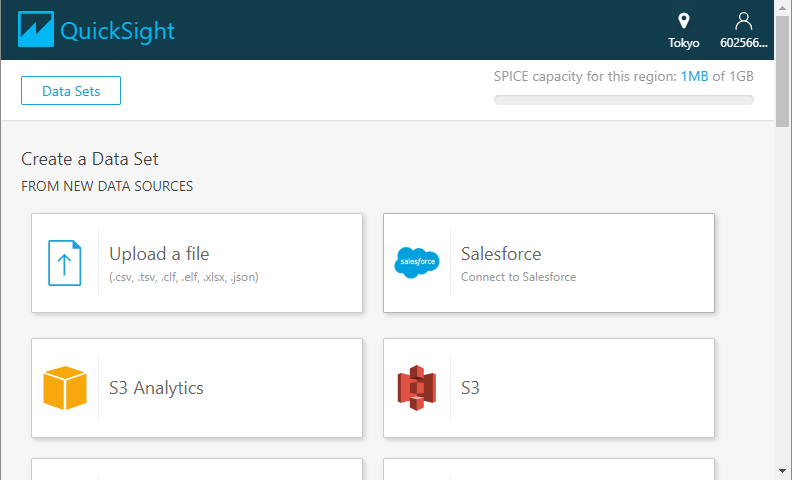Click the S3 Analytics orange cube icon
This screenshot has width=792, height=480.
click(65, 388)
